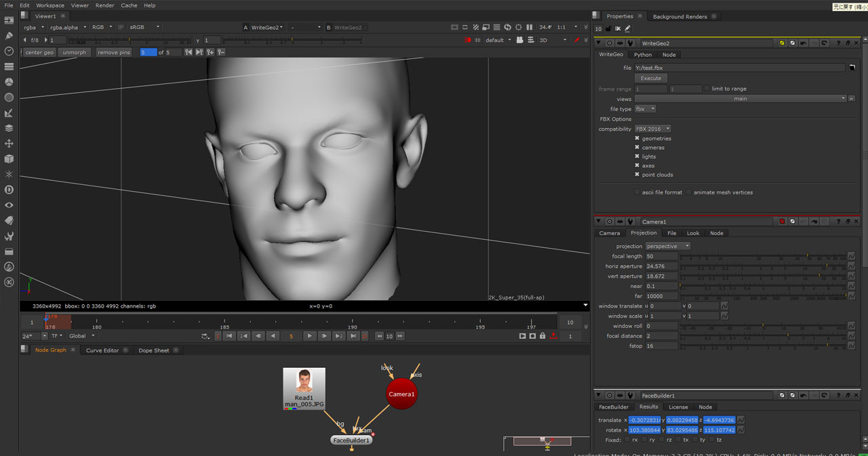This screenshot has width=868, height=456.
Task: Uncheck the geometries checkbox
Action: (x=637, y=138)
